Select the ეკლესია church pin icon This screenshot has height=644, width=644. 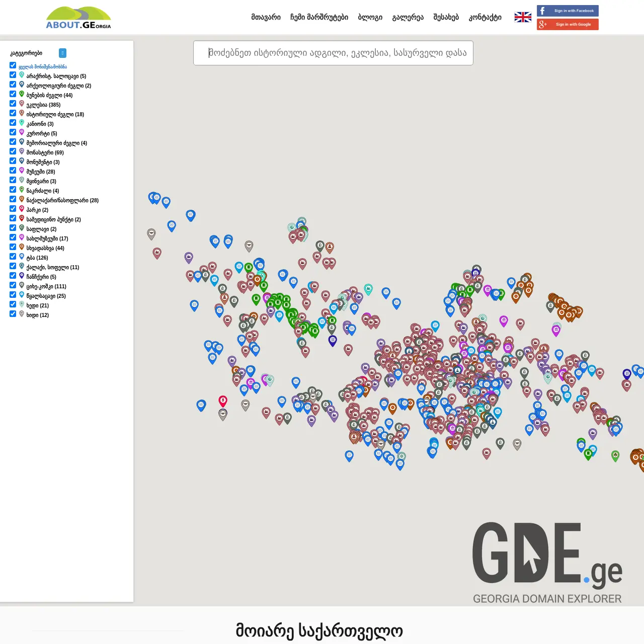tap(22, 104)
